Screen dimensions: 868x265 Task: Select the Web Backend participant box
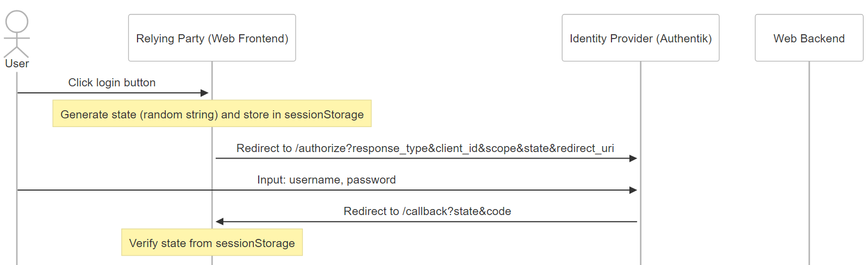(x=809, y=38)
